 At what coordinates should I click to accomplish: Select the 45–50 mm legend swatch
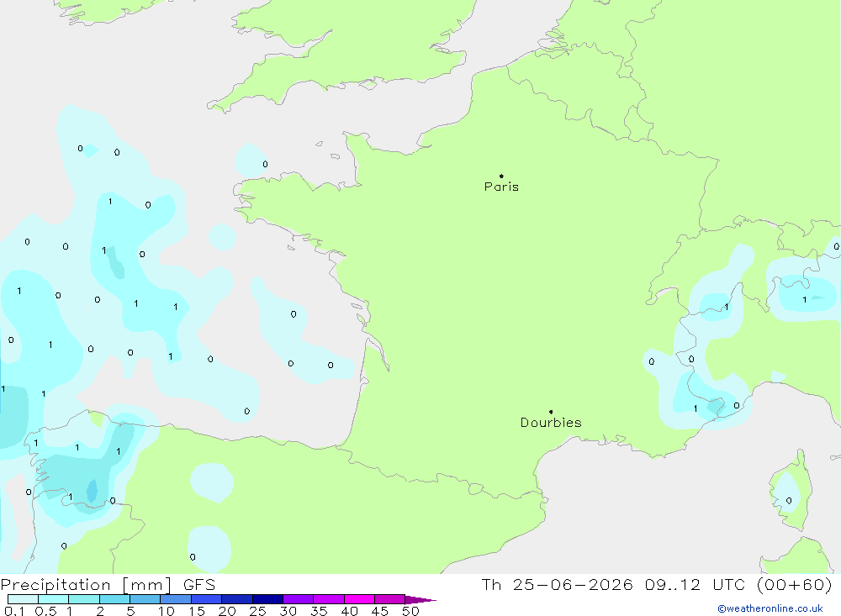coord(390,599)
